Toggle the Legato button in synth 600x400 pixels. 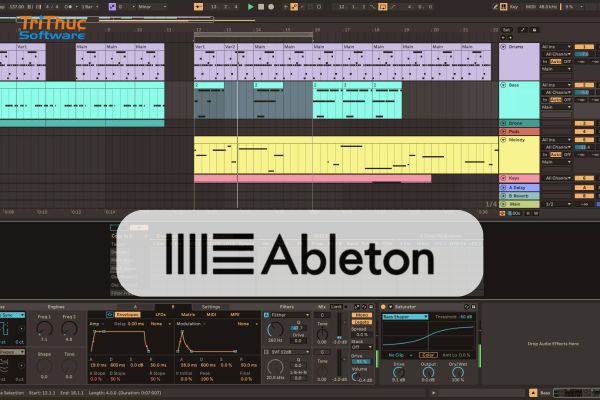point(362,322)
